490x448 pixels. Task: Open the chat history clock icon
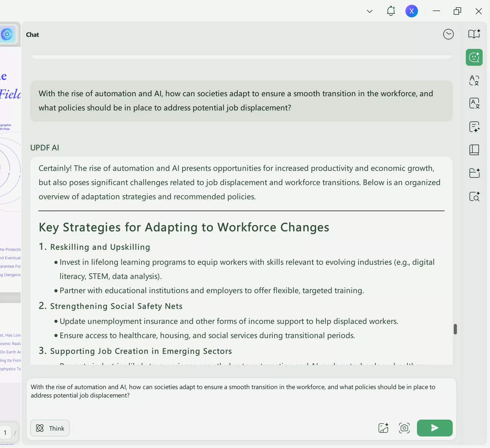[x=448, y=34]
